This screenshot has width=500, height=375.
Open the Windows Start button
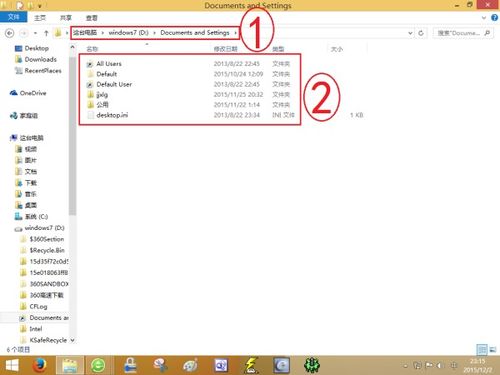point(12,366)
